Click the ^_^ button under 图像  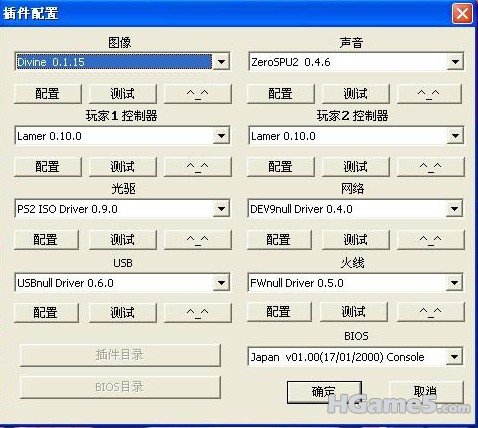pyautogui.click(x=197, y=94)
